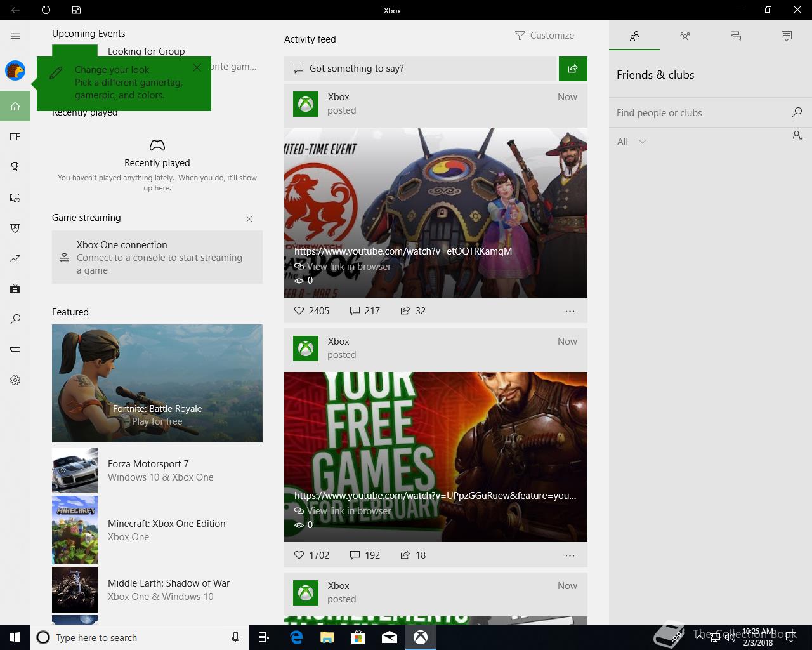Open Achievements trophy icon
The width and height of the screenshot is (812, 650).
tap(15, 167)
